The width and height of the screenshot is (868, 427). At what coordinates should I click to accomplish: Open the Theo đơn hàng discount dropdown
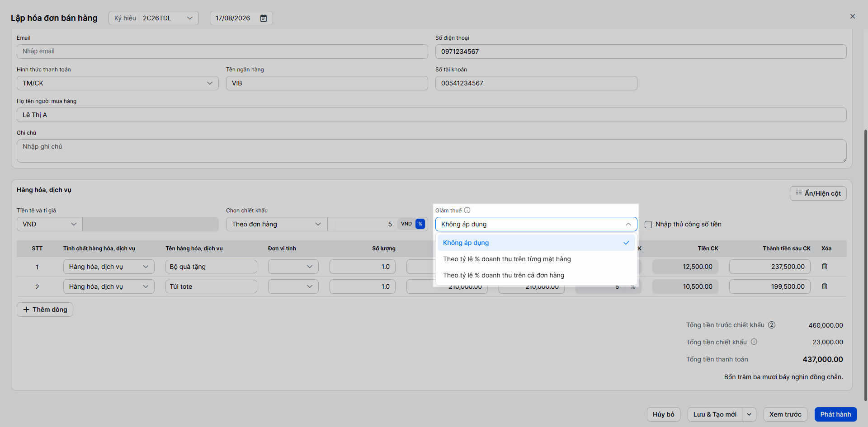coord(276,224)
